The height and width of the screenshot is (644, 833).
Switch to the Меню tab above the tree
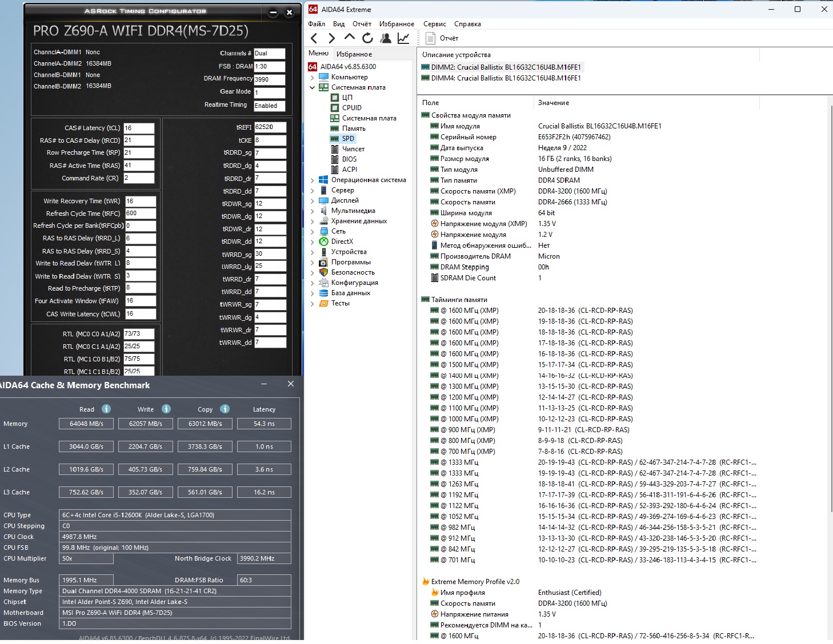319,54
